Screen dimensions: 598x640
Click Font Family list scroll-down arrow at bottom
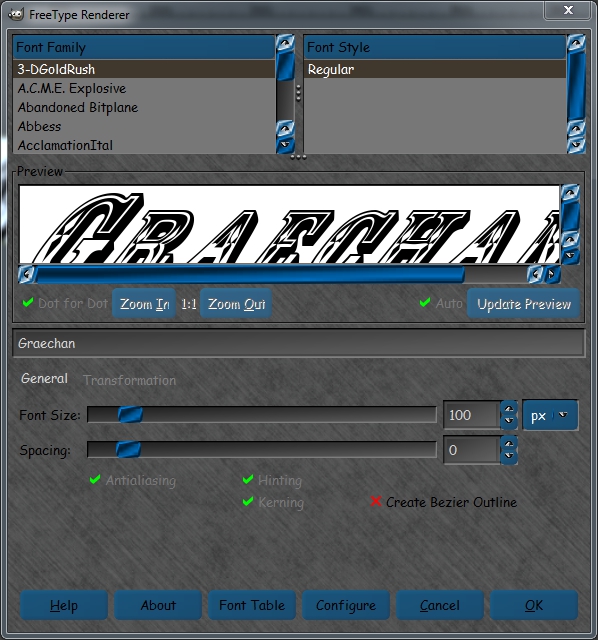tap(285, 145)
